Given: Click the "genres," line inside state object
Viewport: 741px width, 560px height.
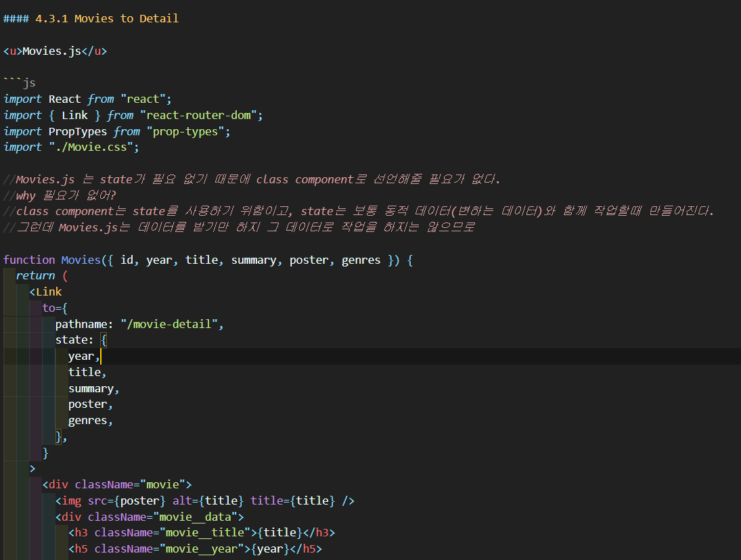Looking at the screenshot, I should [x=91, y=421].
